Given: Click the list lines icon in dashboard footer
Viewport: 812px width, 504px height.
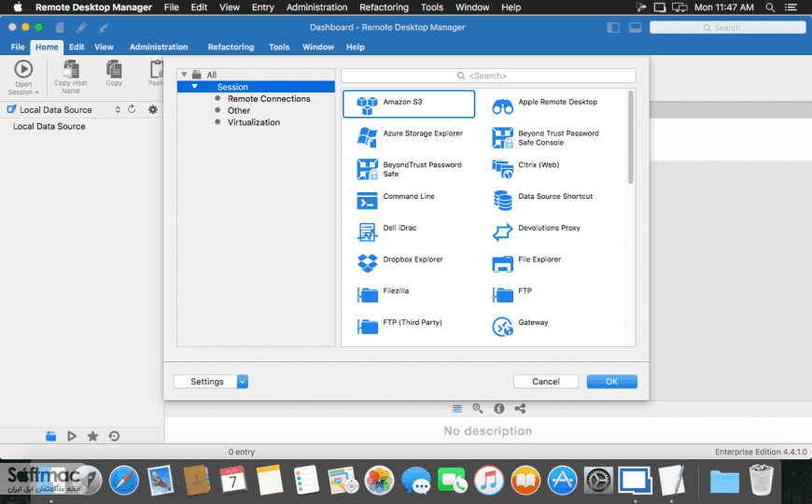Looking at the screenshot, I should (456, 409).
